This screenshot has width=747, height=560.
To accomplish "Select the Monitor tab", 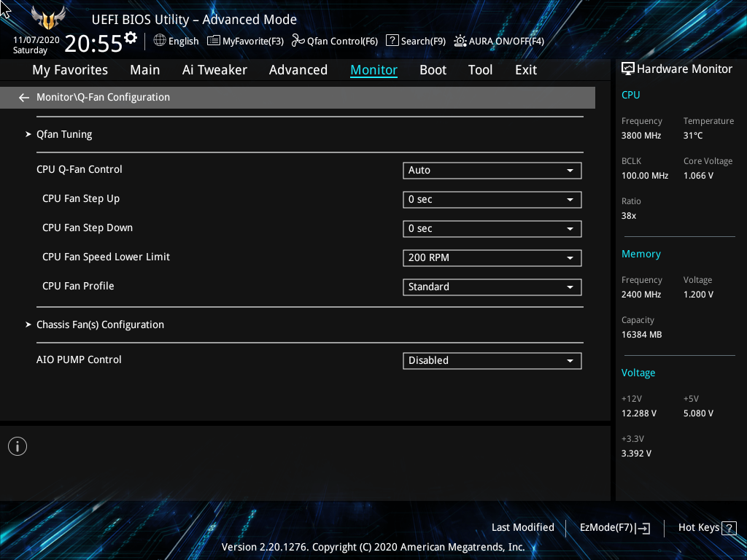I will pos(374,70).
